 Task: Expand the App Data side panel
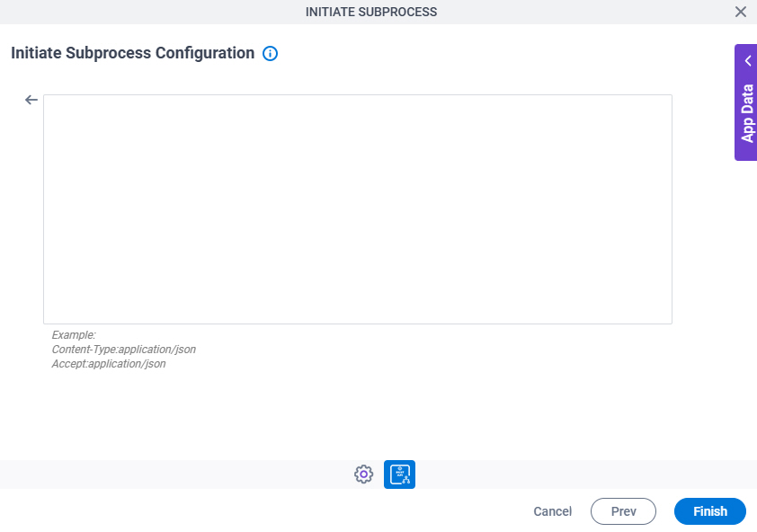pyautogui.click(x=746, y=102)
